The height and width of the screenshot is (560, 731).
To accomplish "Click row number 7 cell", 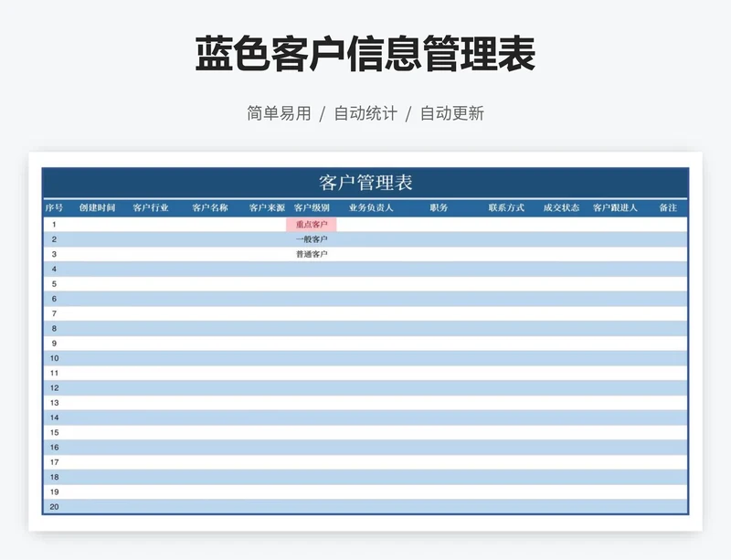I will tap(54, 313).
